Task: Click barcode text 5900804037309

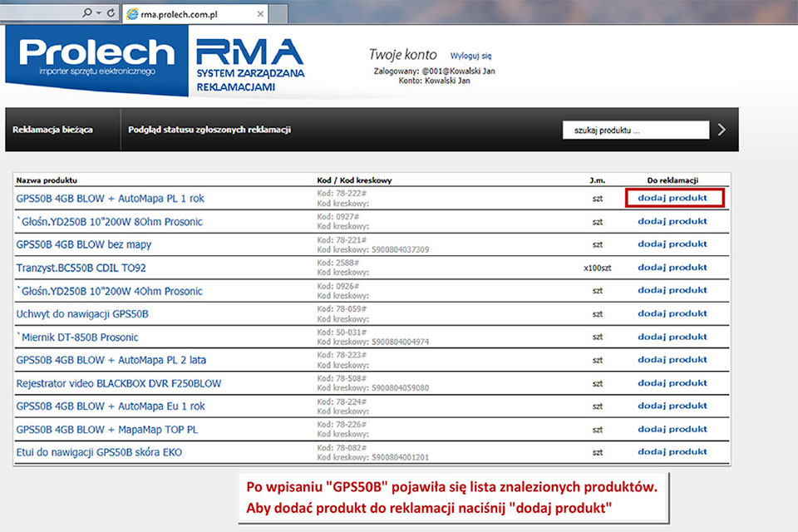Action: (x=400, y=249)
